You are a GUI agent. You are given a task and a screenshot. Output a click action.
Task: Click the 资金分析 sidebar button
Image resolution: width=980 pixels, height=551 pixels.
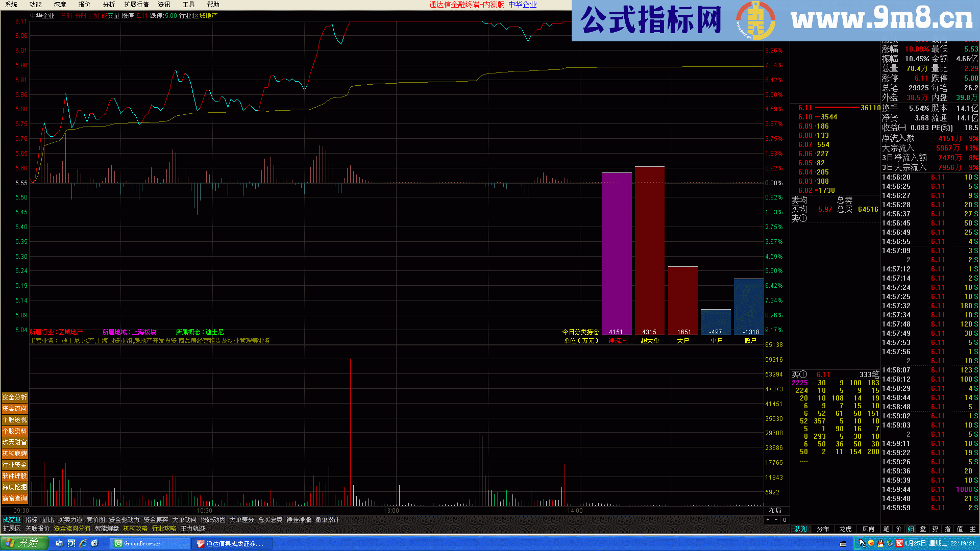(15, 397)
